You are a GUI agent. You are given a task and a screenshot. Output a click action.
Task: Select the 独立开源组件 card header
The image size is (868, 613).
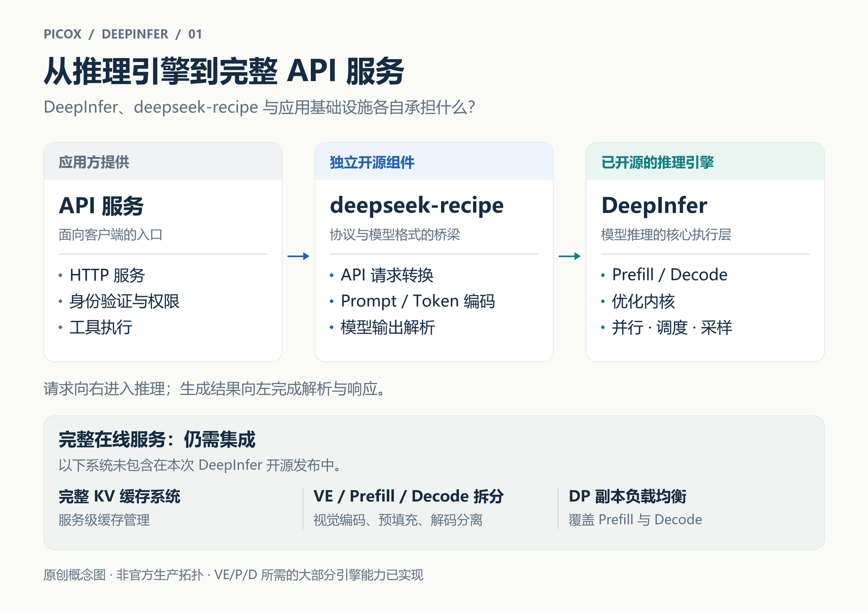coord(434,162)
